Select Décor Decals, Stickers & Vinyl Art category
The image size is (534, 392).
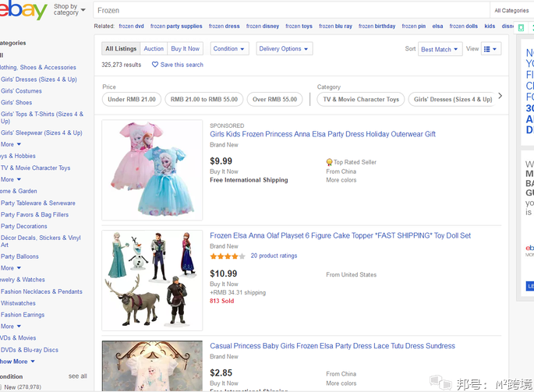click(41, 241)
